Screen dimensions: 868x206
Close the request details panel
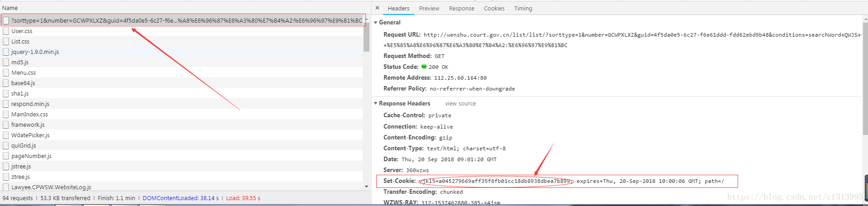click(377, 8)
